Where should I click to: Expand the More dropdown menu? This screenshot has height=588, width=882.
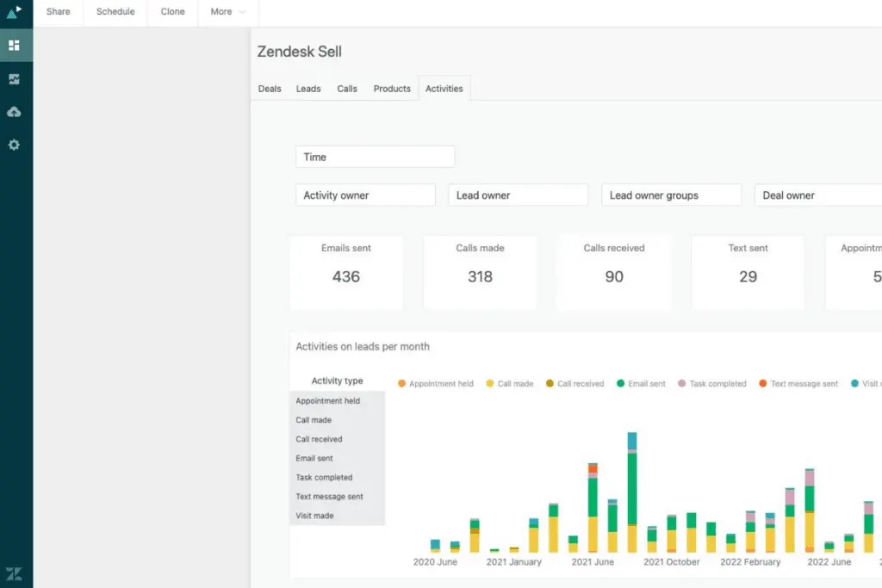227,12
